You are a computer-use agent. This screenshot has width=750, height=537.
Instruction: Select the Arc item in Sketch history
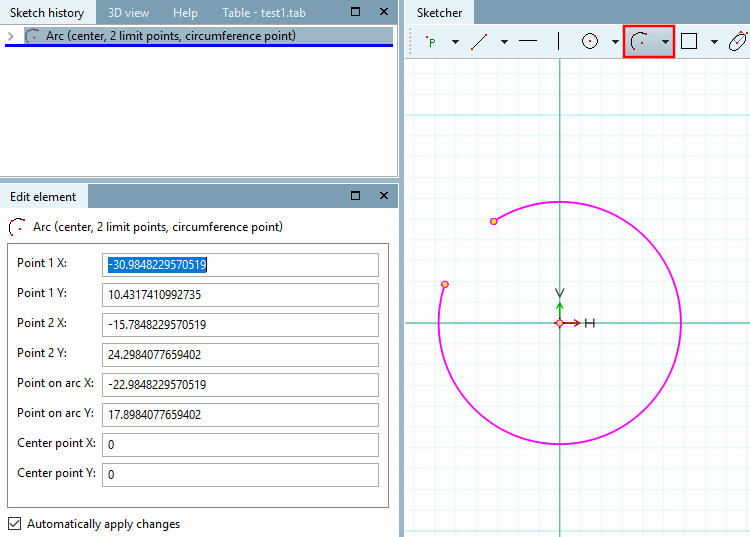tap(170, 36)
